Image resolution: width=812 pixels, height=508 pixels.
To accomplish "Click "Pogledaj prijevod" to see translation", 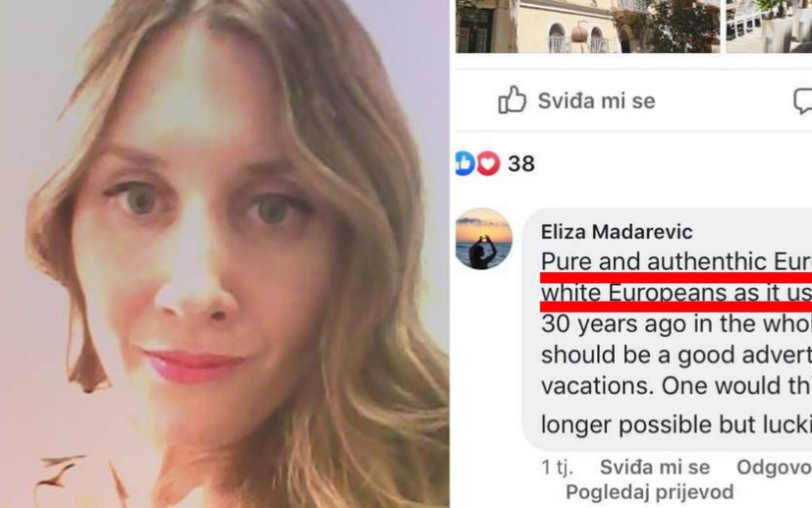I will pyautogui.click(x=650, y=491).
